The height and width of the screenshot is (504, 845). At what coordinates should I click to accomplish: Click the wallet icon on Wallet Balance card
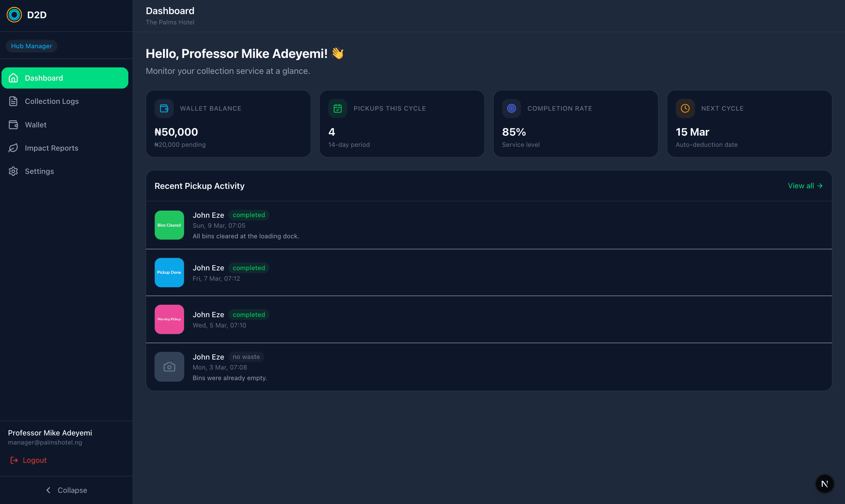(x=164, y=108)
